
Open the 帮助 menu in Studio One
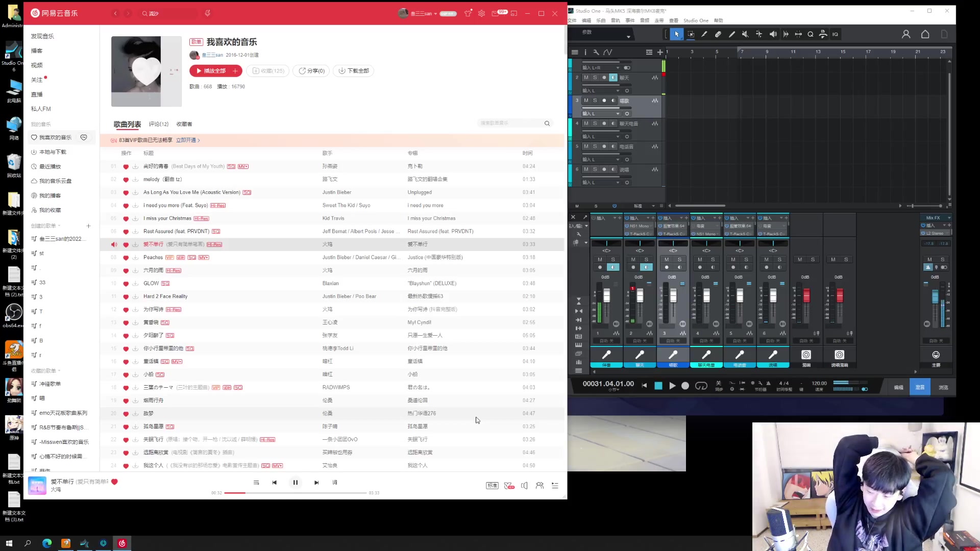[719, 21]
